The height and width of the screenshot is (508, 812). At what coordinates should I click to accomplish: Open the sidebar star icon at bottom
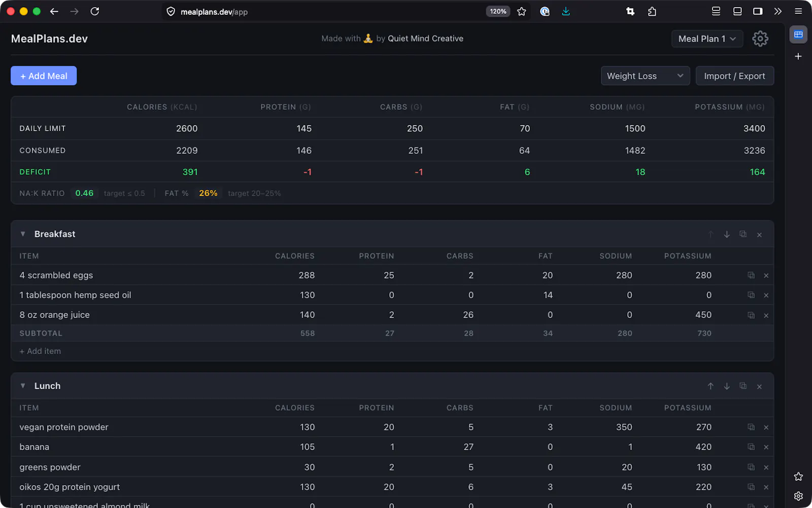(798, 477)
